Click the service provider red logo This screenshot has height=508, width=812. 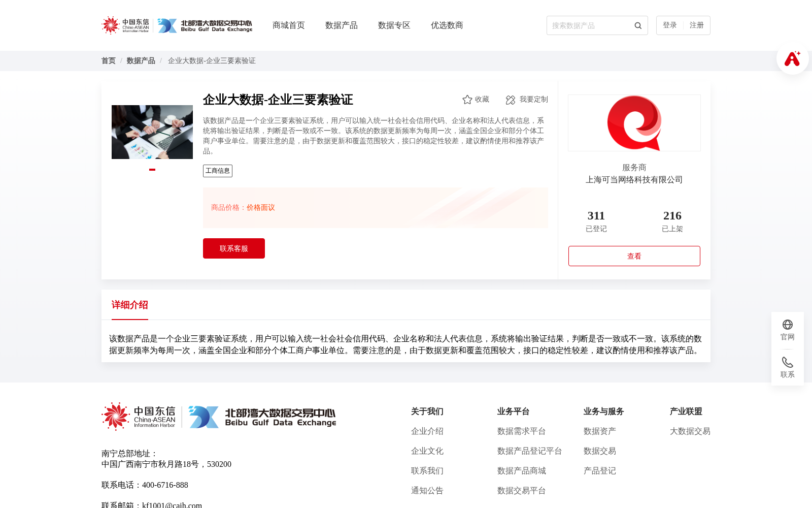point(634,123)
